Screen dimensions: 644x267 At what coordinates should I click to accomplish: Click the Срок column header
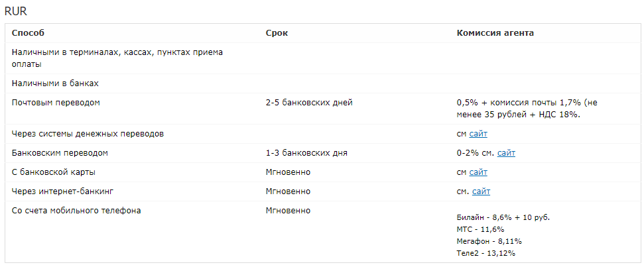pos(277,33)
